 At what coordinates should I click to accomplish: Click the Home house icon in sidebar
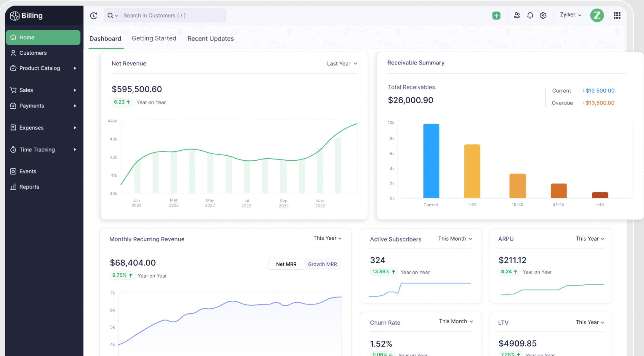tap(13, 37)
